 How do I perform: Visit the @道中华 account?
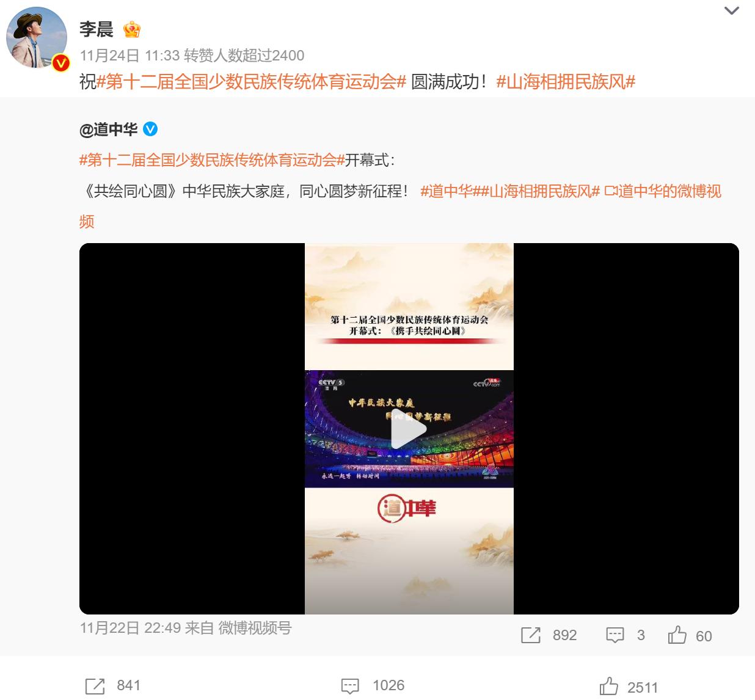tap(109, 129)
